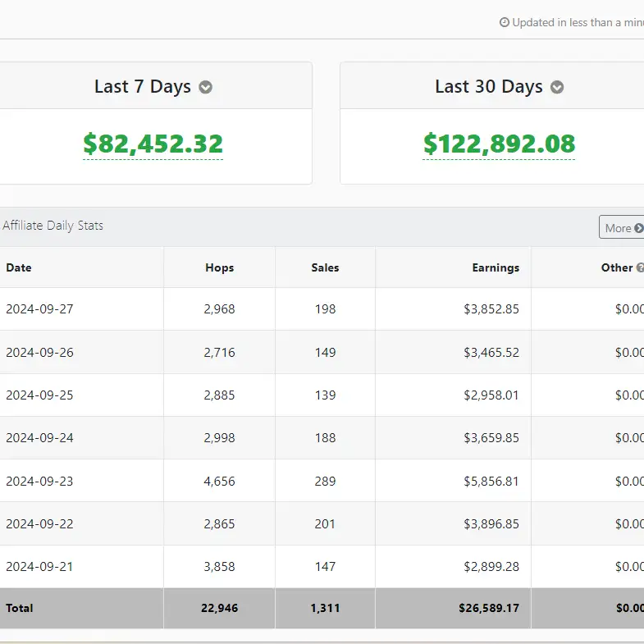Click the Hops column header
The height and width of the screenshot is (644, 644).
(x=219, y=267)
